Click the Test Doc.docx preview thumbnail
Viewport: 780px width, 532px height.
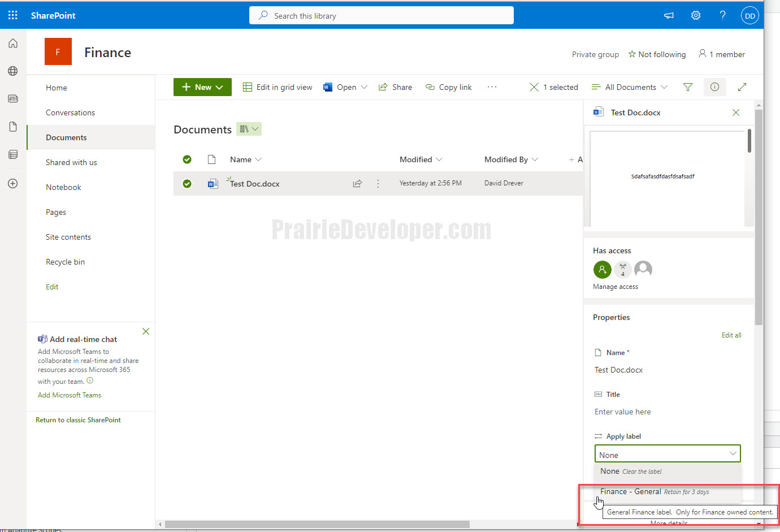pos(668,179)
